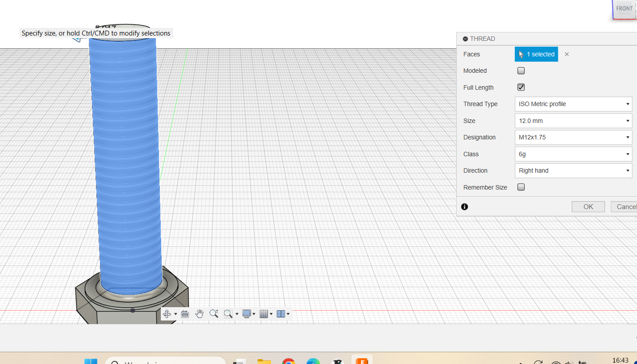Open Grid and Snaps settings icon

tap(263, 314)
